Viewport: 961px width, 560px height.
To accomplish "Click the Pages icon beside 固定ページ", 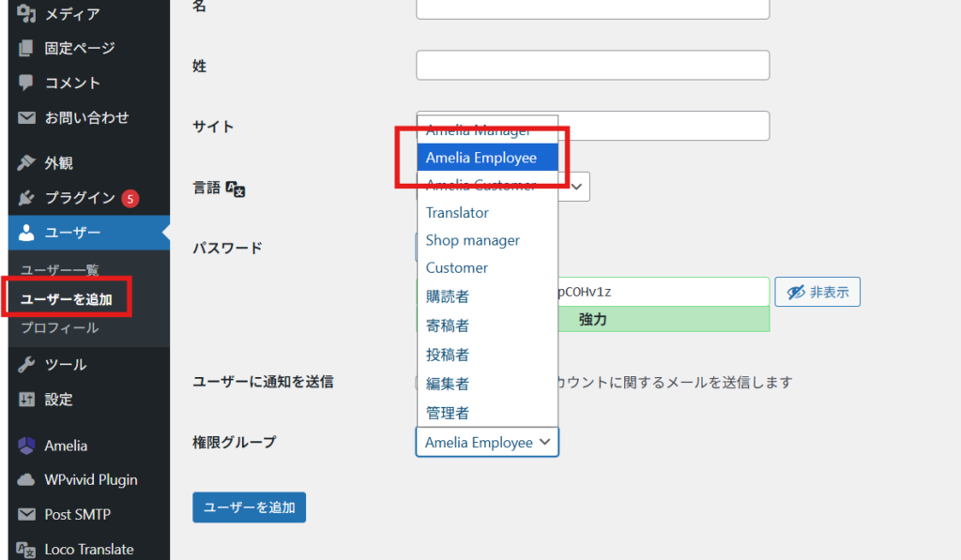I will point(26,48).
